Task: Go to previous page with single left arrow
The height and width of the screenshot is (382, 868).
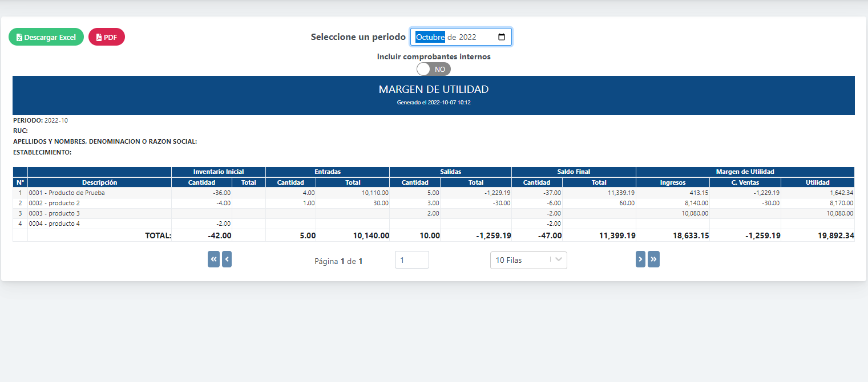Action: (227, 259)
